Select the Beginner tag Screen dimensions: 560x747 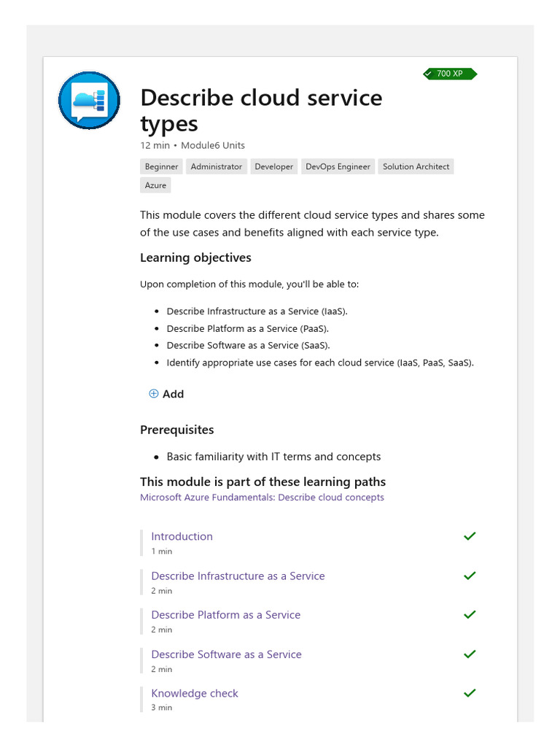pyautogui.click(x=161, y=166)
